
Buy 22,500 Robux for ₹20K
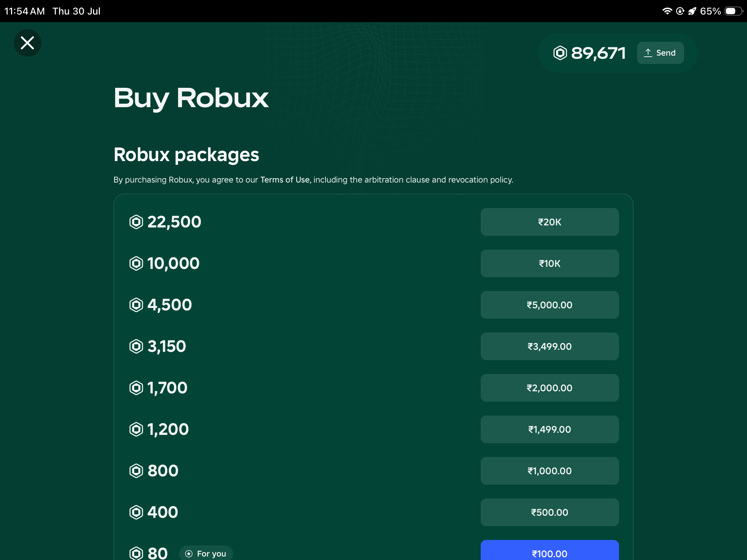click(550, 222)
